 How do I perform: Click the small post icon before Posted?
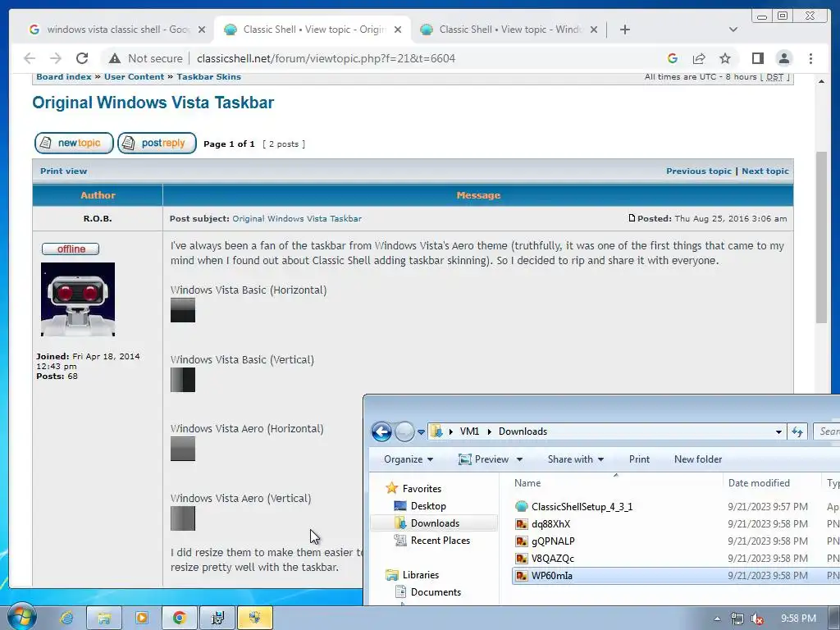tap(632, 218)
